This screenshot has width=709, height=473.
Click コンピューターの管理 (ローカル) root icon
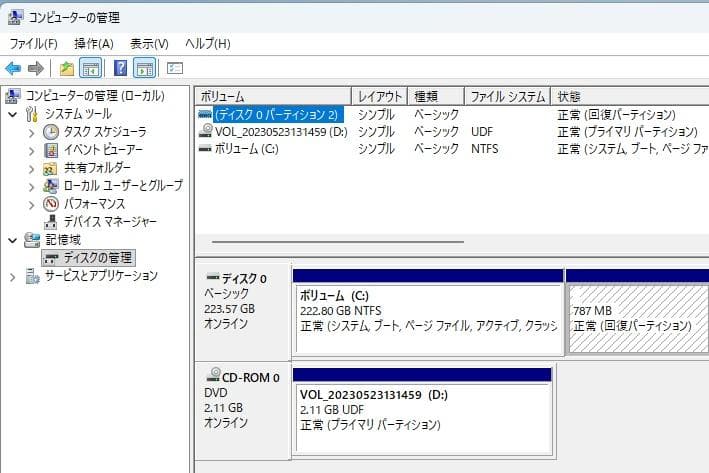click(x=13, y=95)
